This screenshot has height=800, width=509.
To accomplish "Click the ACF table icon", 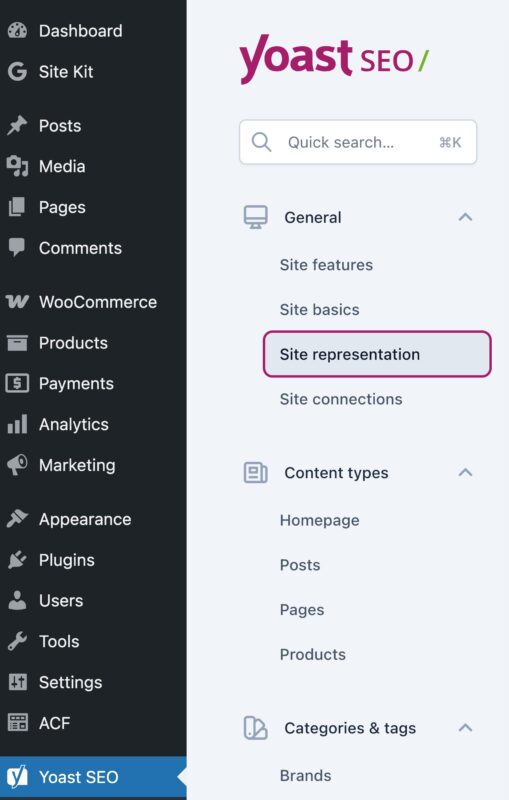I will 17,723.
